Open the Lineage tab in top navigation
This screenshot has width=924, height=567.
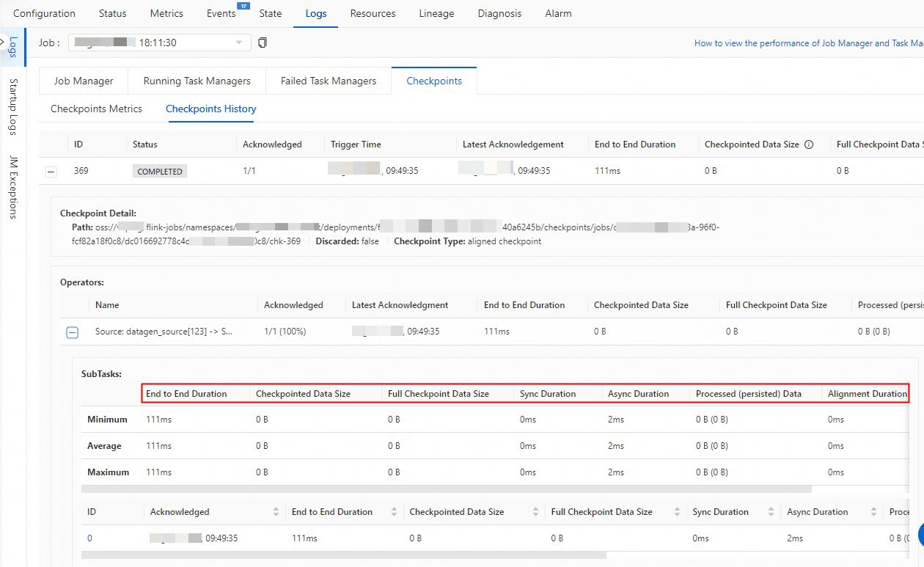tap(436, 13)
